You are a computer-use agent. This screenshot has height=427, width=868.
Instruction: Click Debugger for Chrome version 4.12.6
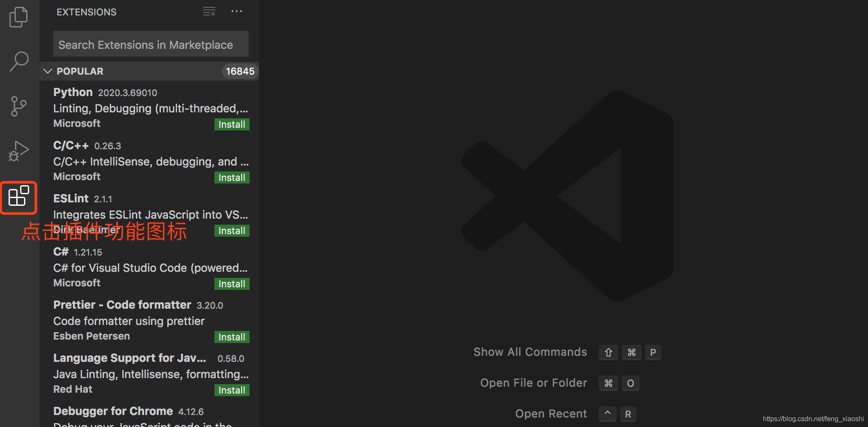click(191, 412)
